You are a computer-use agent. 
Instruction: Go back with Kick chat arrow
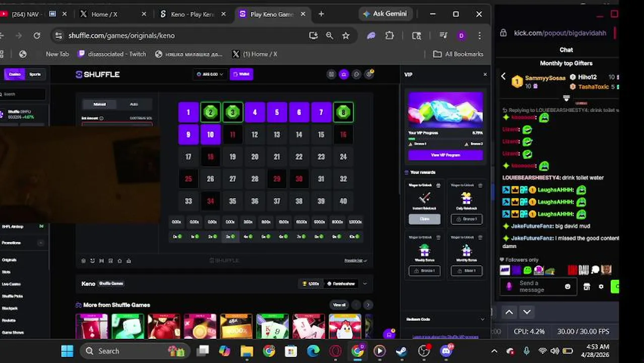point(503,77)
